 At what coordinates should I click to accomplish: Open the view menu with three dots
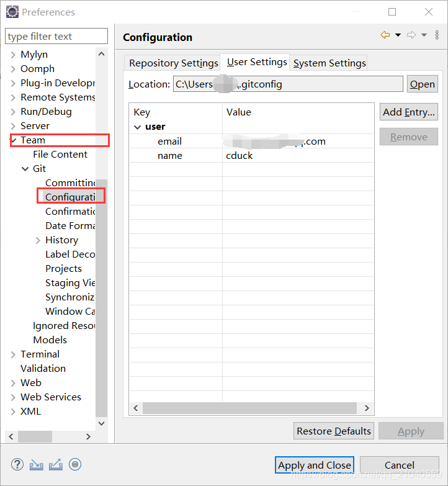(437, 35)
